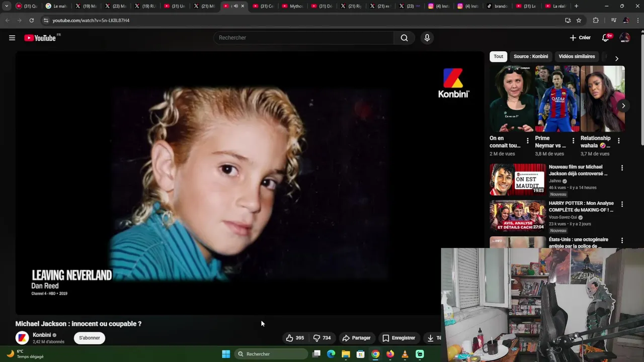Open the YouTube hamburger guide menu
Viewport: 644px width, 362px height.
coord(12,38)
